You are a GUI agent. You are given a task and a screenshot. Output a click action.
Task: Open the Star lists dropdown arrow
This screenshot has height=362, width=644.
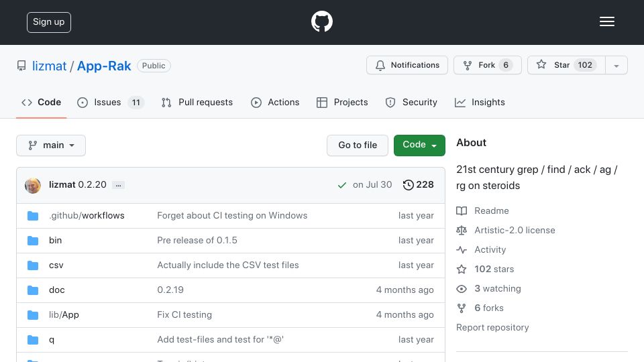coord(616,65)
